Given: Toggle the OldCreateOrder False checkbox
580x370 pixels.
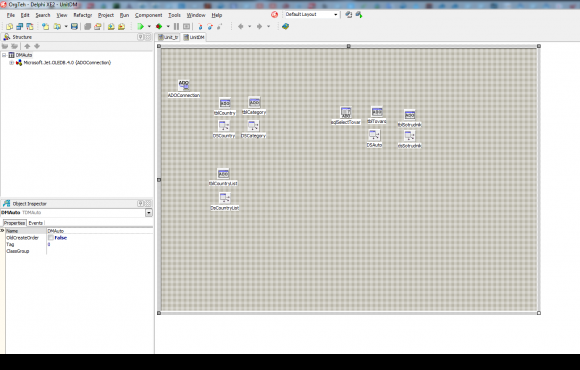Looking at the screenshot, I should [x=51, y=238].
